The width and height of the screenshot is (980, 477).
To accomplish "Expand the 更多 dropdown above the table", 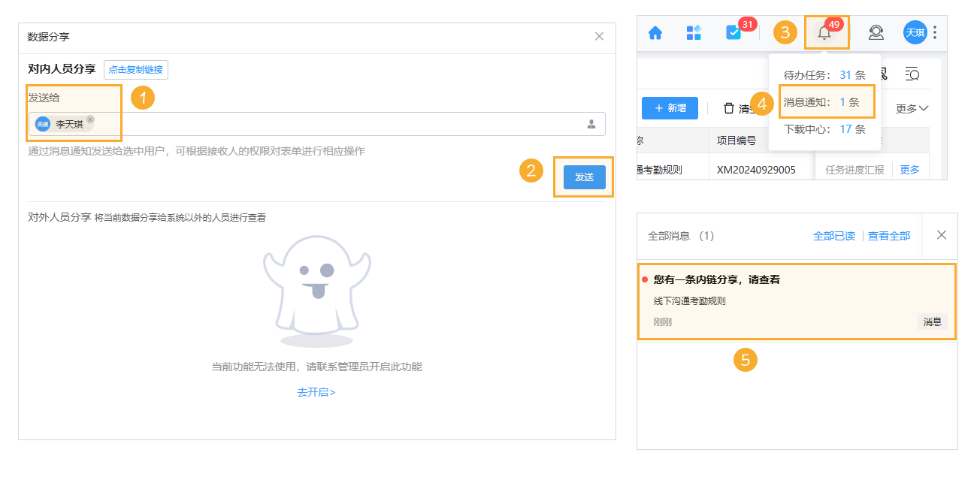I will tap(910, 109).
